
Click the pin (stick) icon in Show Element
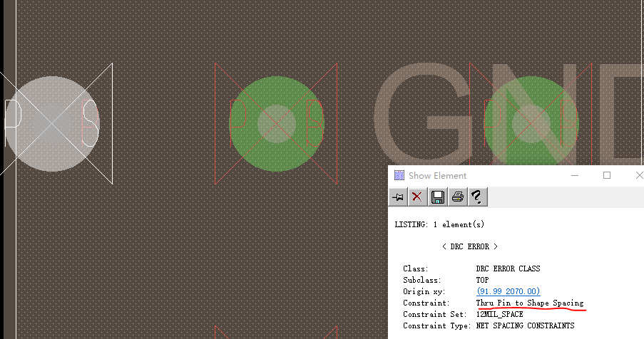(x=398, y=197)
